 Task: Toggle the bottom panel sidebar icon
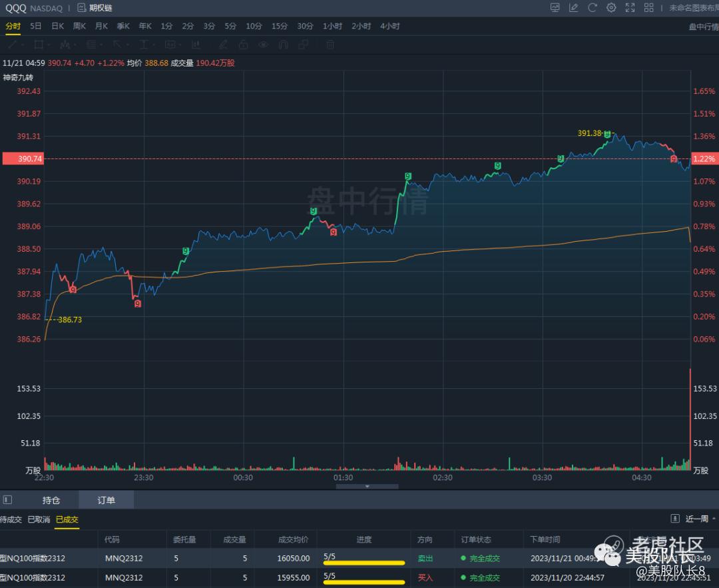click(x=7, y=499)
